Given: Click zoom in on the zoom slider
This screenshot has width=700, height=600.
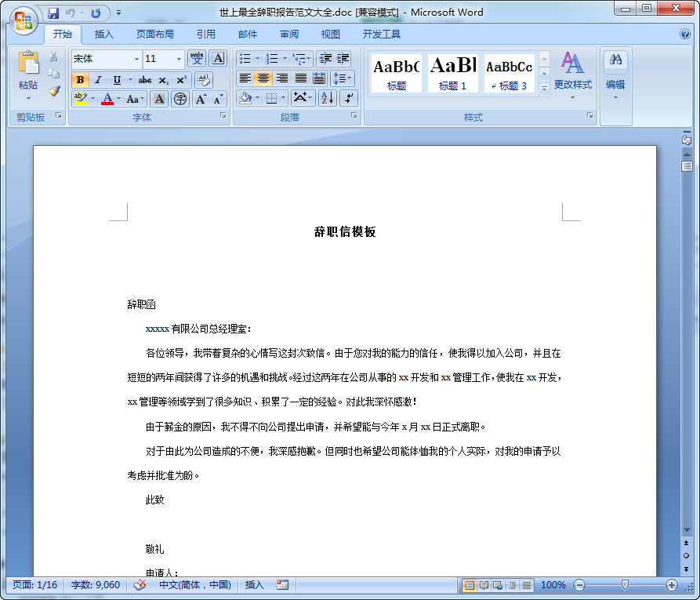Looking at the screenshot, I should click(x=672, y=585).
